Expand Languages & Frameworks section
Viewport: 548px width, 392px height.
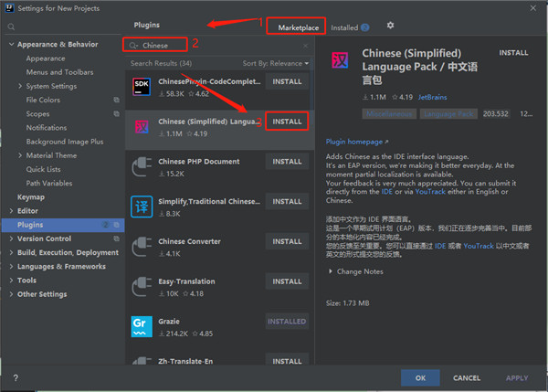pos(11,267)
